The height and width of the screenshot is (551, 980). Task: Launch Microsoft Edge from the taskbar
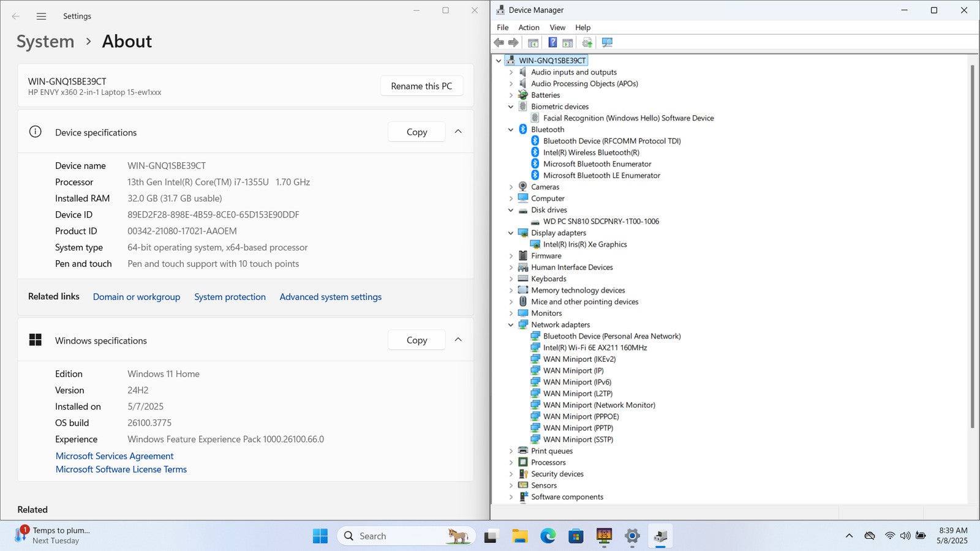tap(548, 536)
